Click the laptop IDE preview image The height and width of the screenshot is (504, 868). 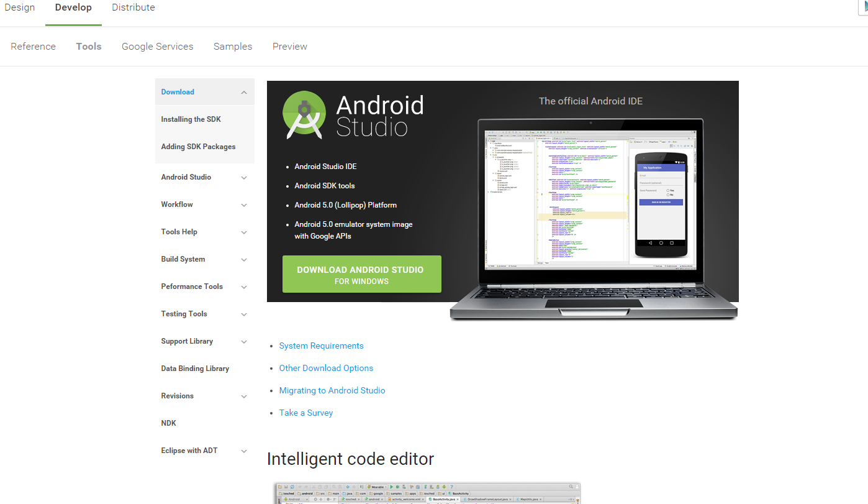point(594,219)
